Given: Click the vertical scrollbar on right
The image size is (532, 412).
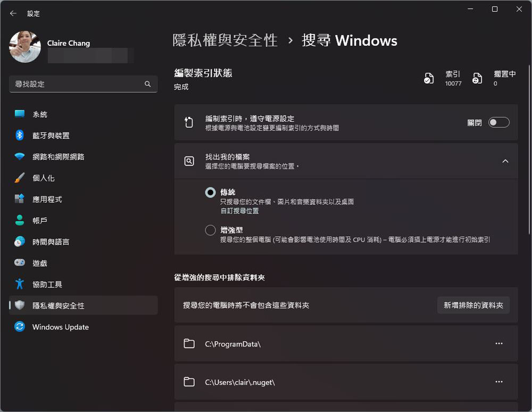Looking at the screenshot, I should click(529, 150).
